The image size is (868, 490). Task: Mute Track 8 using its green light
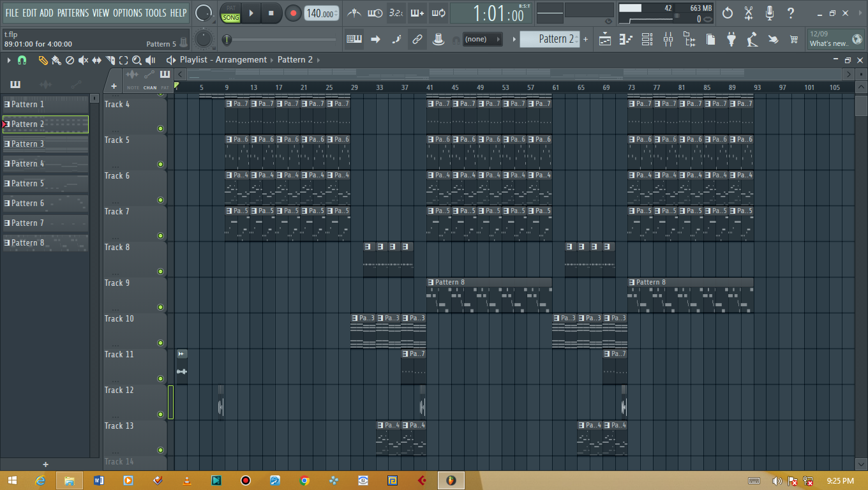pos(160,272)
